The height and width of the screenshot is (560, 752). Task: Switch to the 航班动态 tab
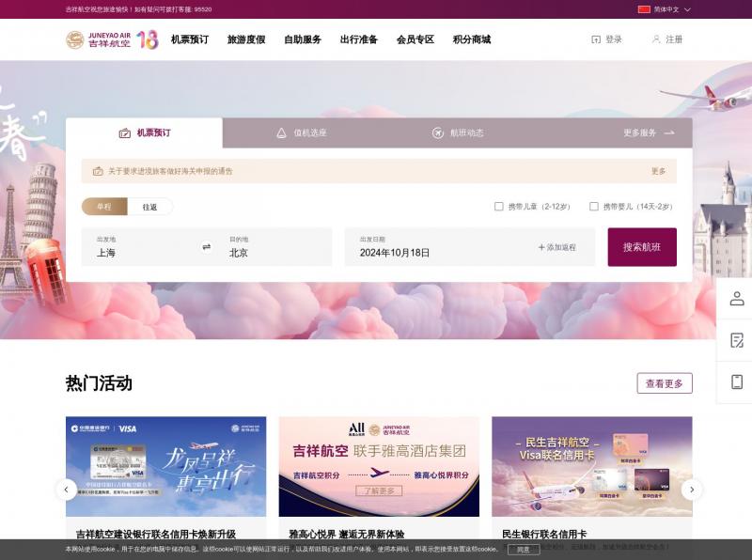tap(458, 132)
